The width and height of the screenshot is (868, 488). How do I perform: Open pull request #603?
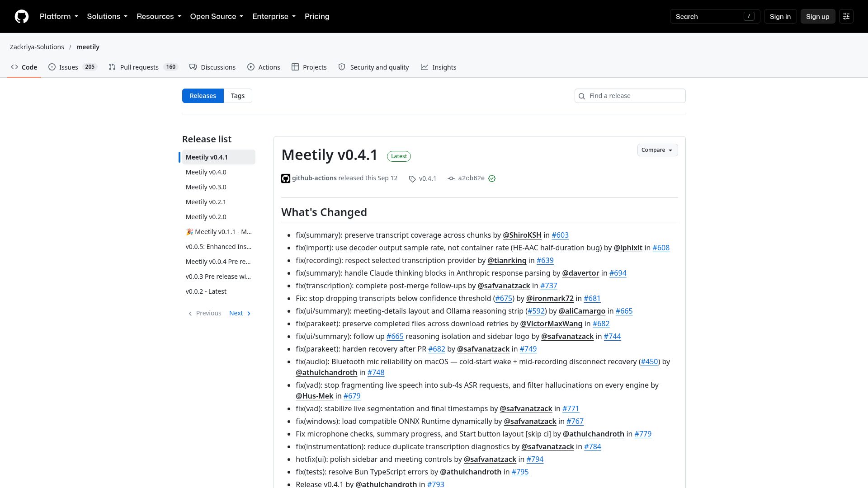pyautogui.click(x=560, y=235)
